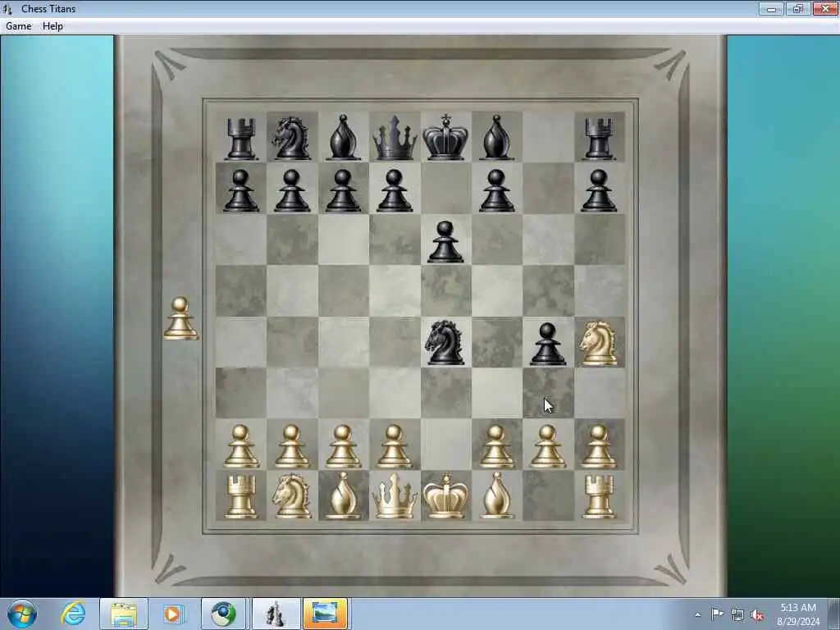Select the white pawn on d2
The image size is (840, 630).
(x=395, y=446)
